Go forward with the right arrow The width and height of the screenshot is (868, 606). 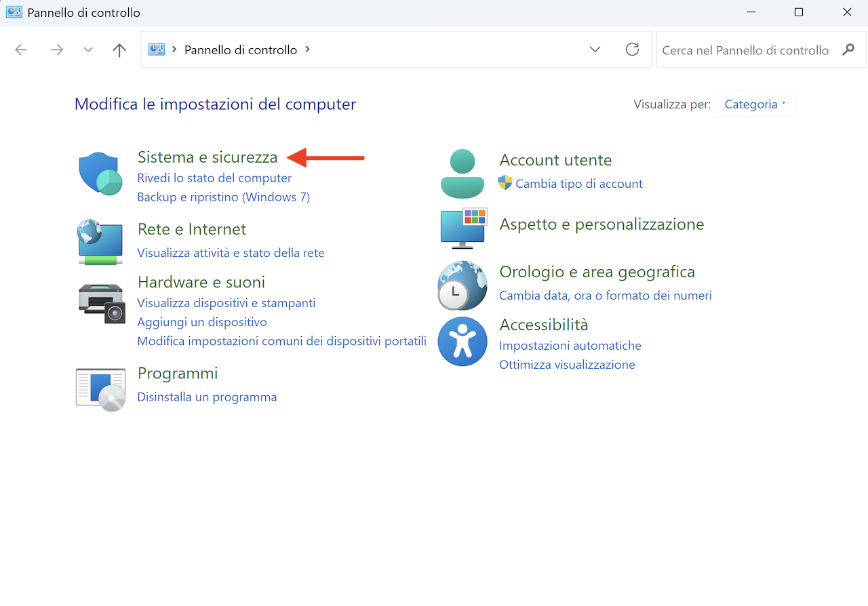click(57, 49)
